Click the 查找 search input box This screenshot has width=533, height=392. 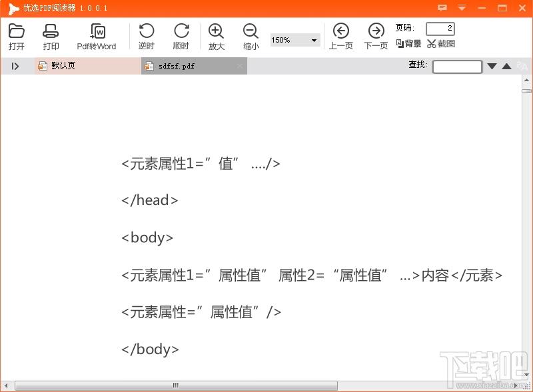(x=457, y=67)
